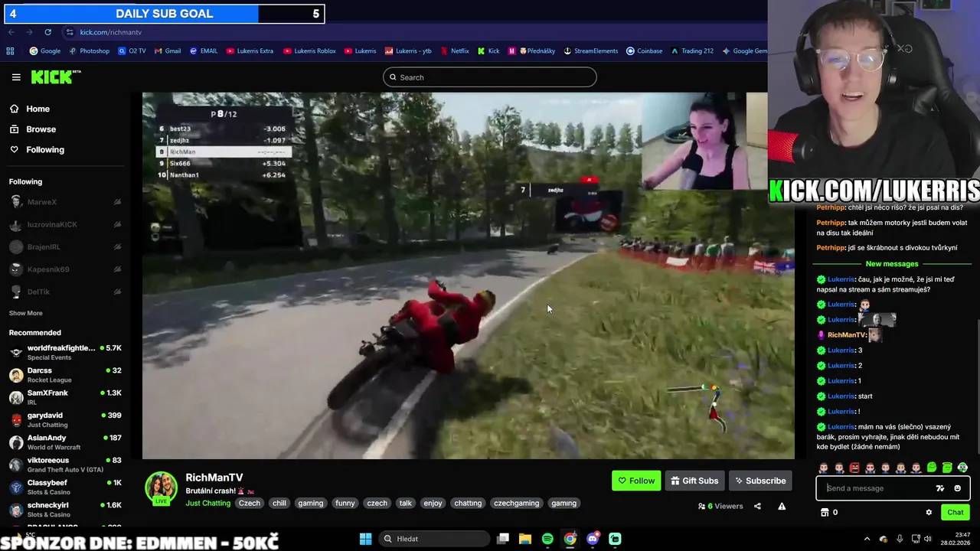Show hidden system tray icons
Screen dimensions: 980x551
point(867,539)
